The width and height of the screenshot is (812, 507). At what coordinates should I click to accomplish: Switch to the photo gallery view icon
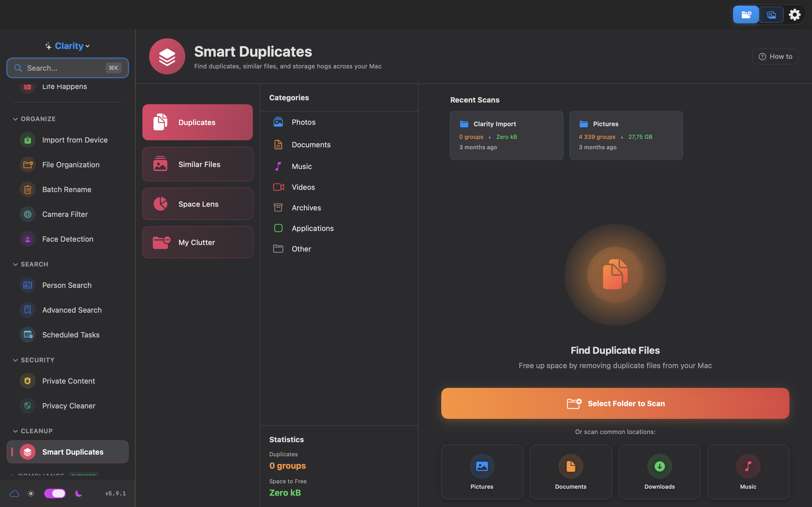pos(771,15)
